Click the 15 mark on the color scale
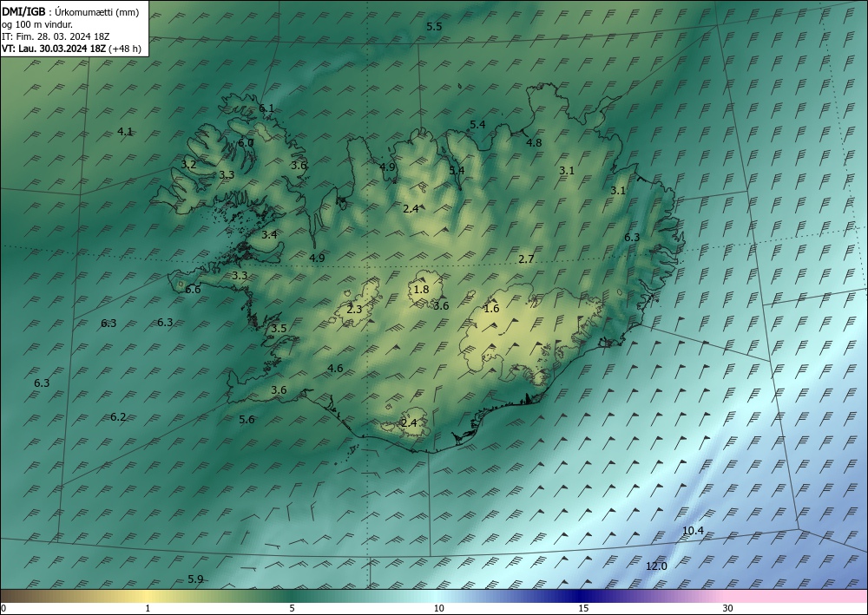 pos(583,609)
